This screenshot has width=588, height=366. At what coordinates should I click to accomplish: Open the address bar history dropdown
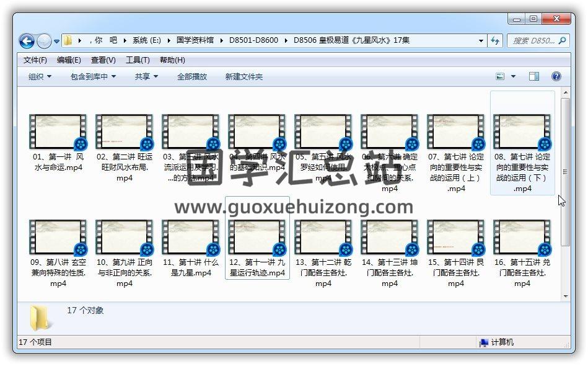pos(481,40)
